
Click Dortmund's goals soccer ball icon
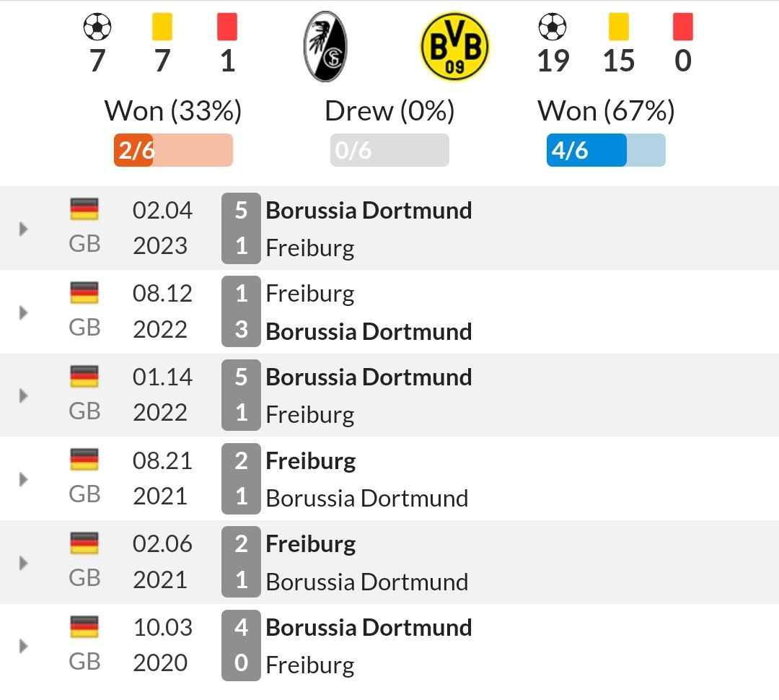pos(553,27)
